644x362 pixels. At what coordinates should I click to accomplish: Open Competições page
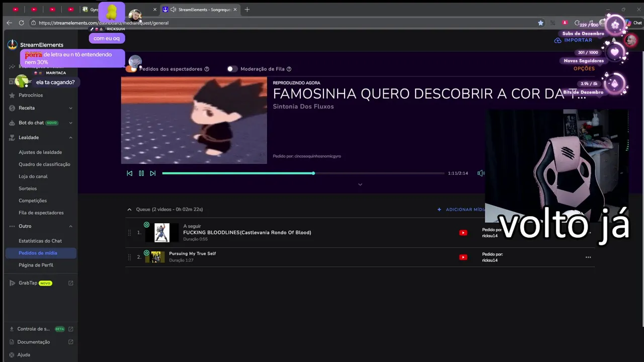pos(33,201)
